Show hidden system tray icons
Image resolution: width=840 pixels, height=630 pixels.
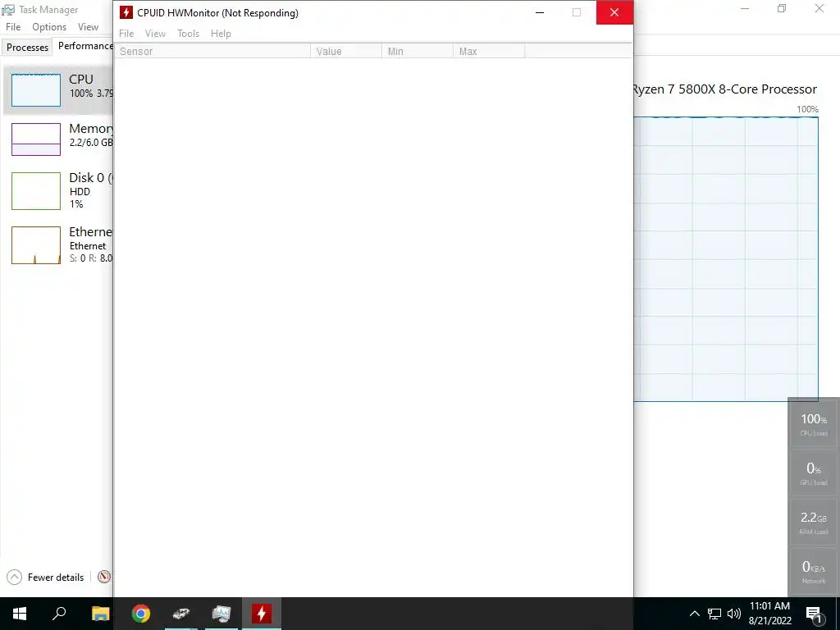(694, 614)
